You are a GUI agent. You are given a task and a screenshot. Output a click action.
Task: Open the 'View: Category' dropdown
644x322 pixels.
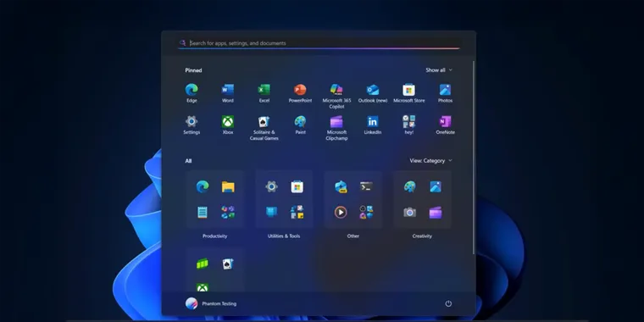tap(430, 161)
